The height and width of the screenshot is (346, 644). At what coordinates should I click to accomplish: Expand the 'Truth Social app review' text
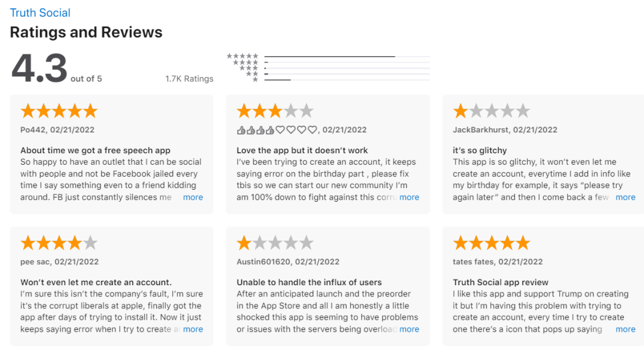[625, 329]
